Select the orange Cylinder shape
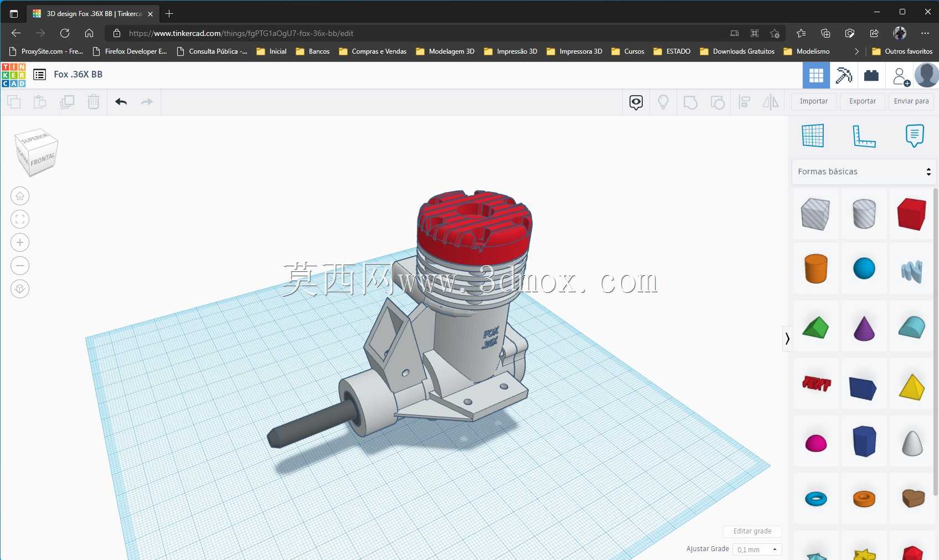This screenshot has height=560, width=939. (816, 268)
